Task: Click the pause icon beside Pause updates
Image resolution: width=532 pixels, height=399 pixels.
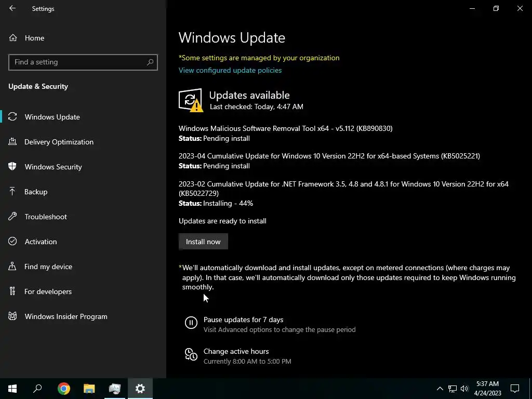Action: click(191, 322)
